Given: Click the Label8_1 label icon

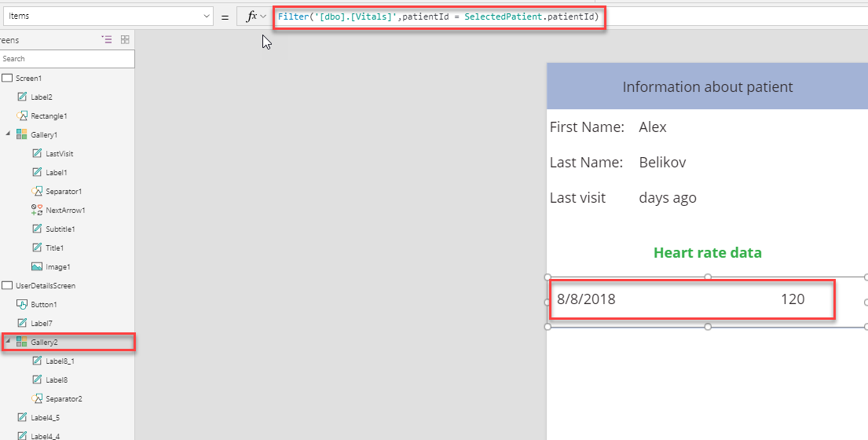Looking at the screenshot, I should point(37,361).
